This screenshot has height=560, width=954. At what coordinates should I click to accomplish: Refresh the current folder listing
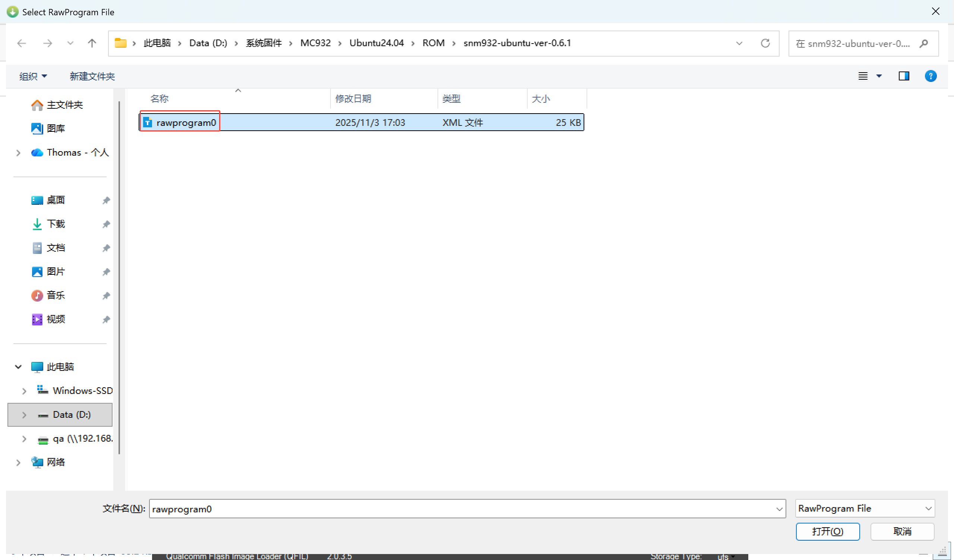click(x=765, y=43)
